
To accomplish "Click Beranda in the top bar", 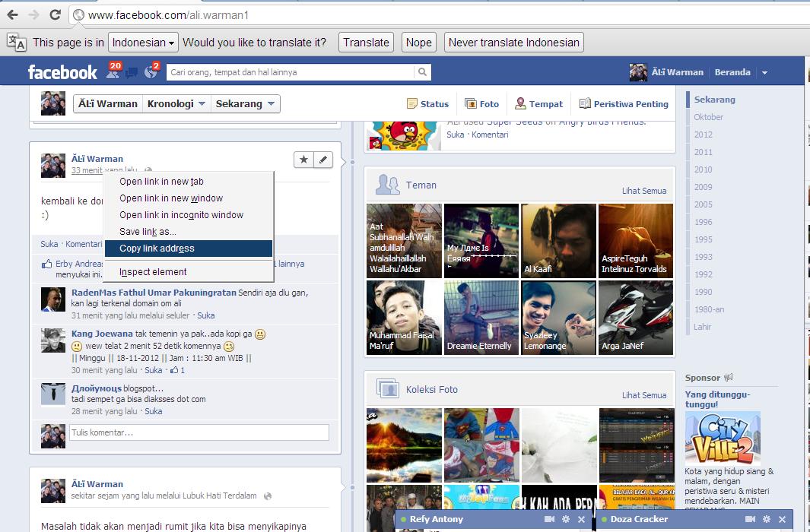I will click(732, 72).
